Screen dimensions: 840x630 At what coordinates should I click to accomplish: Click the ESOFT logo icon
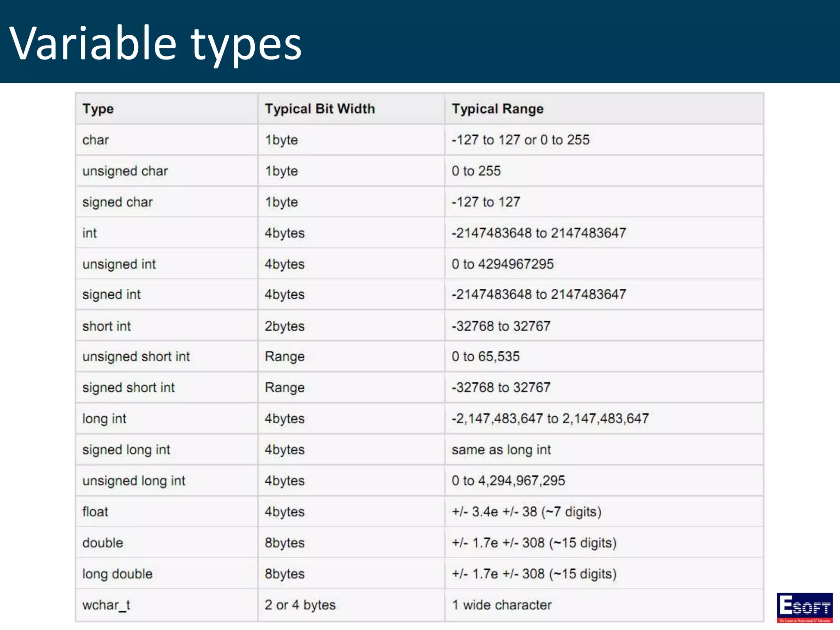804,607
